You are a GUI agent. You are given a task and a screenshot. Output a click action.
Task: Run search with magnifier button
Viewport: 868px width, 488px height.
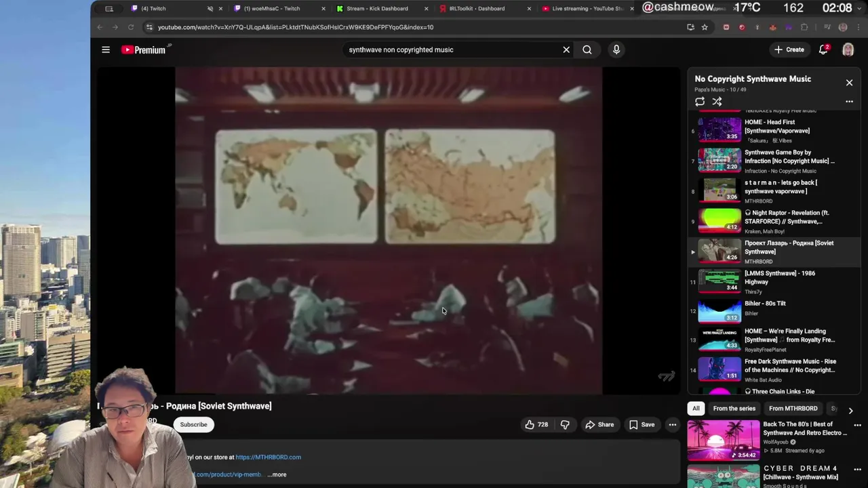click(x=587, y=49)
